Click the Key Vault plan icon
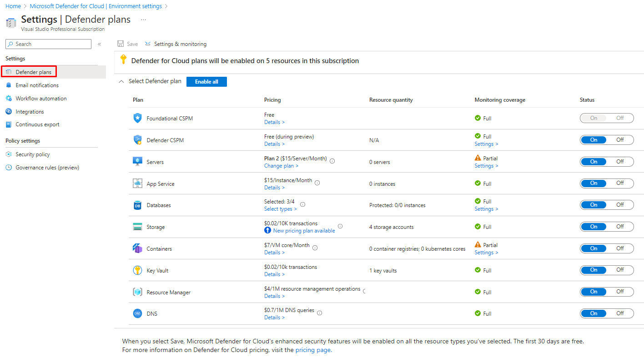The image size is (644, 362). coord(137,270)
